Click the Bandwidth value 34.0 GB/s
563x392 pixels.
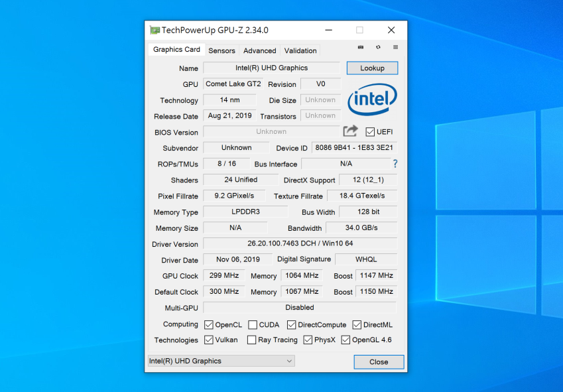tap(361, 228)
